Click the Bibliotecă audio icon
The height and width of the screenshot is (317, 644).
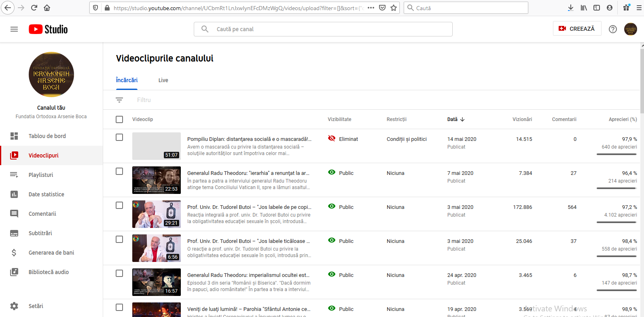coord(14,272)
